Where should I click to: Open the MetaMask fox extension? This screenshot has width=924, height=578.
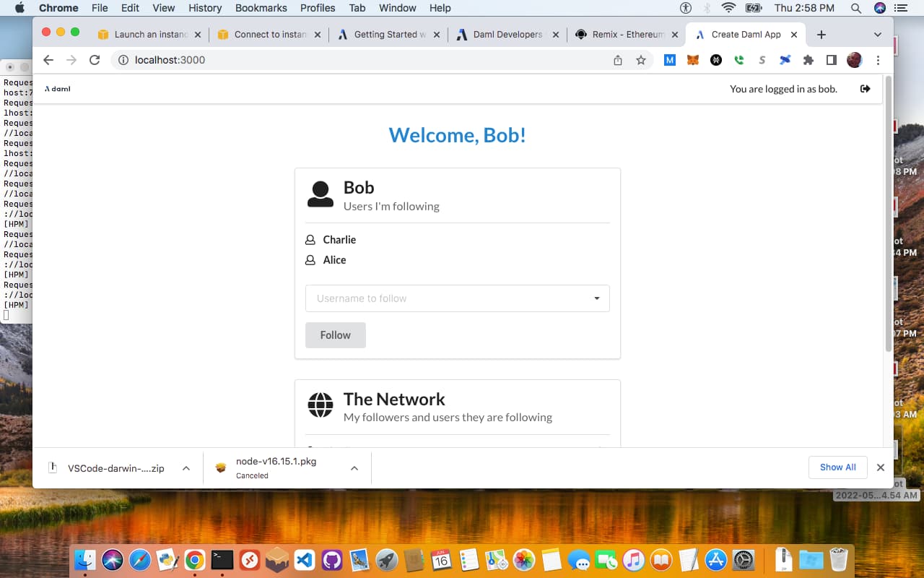(x=692, y=60)
